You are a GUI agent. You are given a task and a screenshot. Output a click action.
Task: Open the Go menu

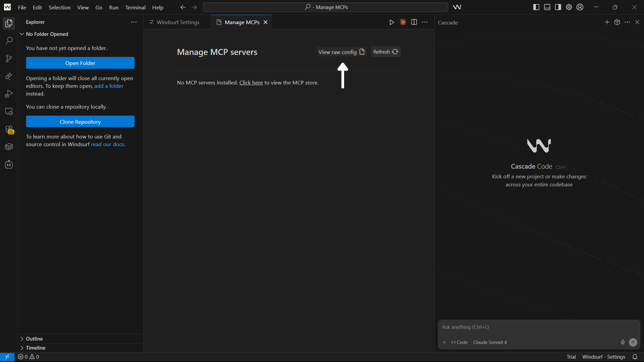pos(99,7)
